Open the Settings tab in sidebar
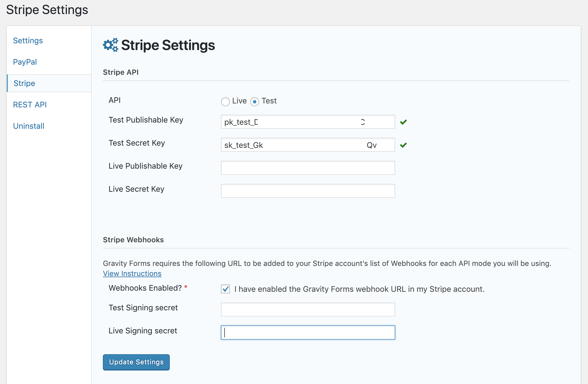The image size is (588, 384). [28, 40]
